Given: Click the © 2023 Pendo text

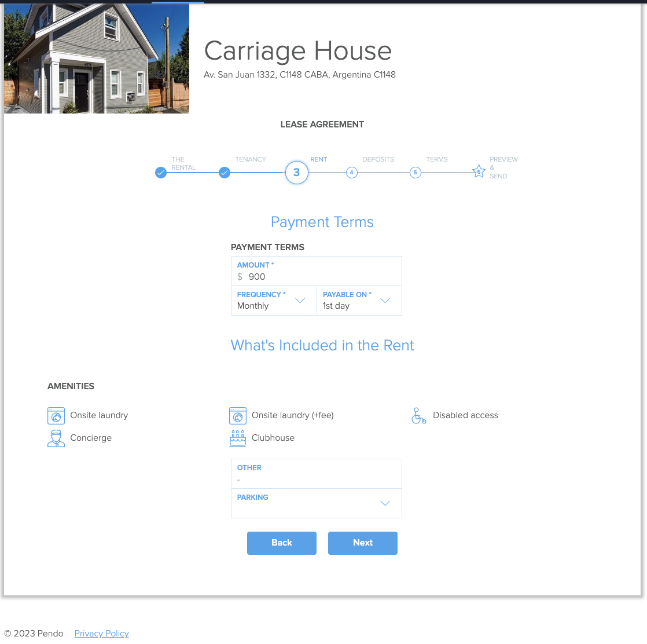Looking at the screenshot, I should tap(34, 634).
